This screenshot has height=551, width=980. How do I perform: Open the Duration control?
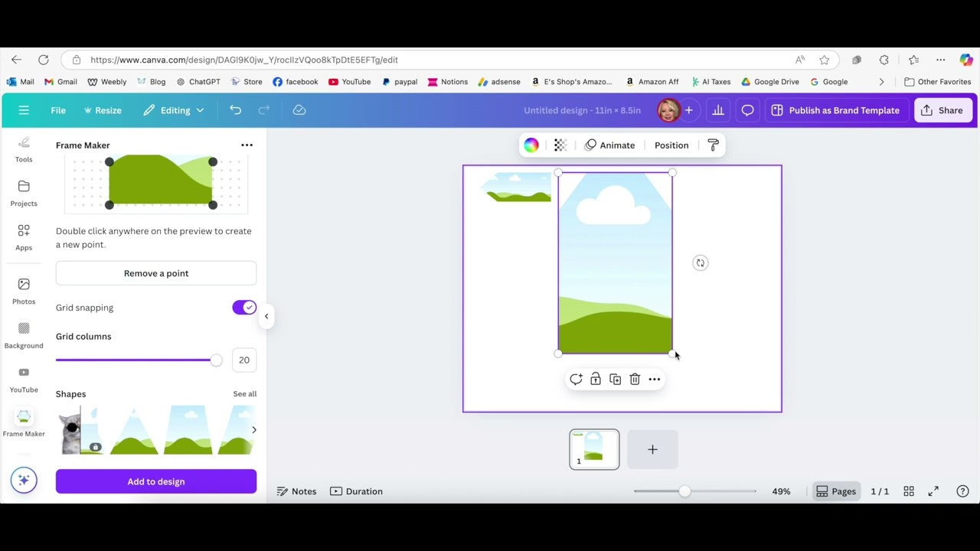pos(356,491)
